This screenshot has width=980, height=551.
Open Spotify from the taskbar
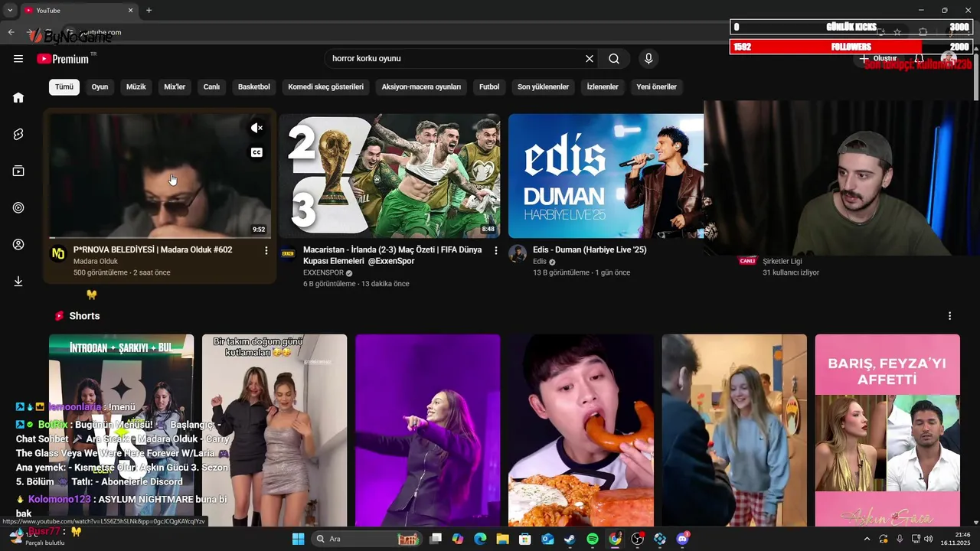593,539
